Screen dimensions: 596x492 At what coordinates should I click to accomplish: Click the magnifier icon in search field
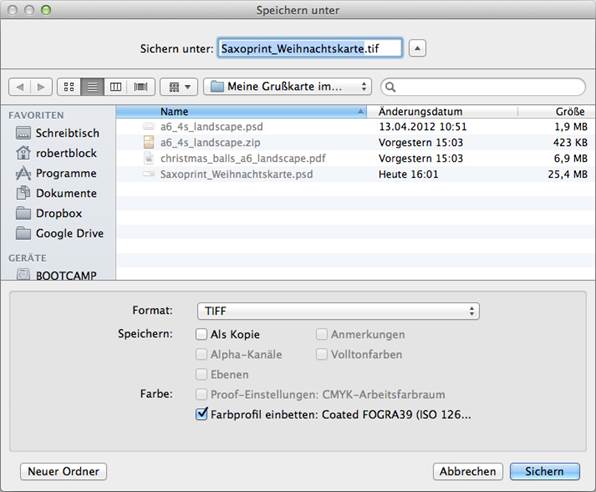(x=390, y=87)
